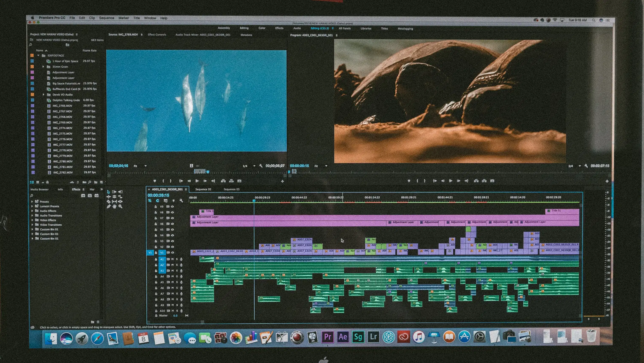
Task: Open the Window menu
Action: [x=150, y=18]
